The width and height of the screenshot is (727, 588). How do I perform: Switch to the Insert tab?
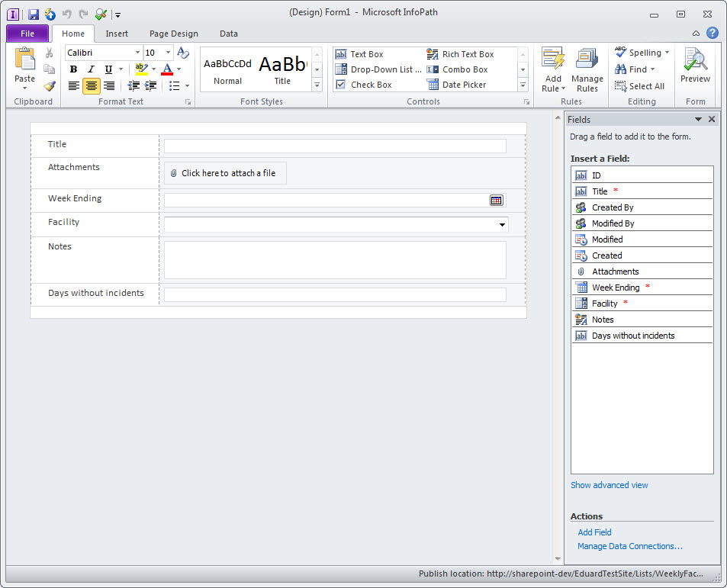tap(117, 34)
